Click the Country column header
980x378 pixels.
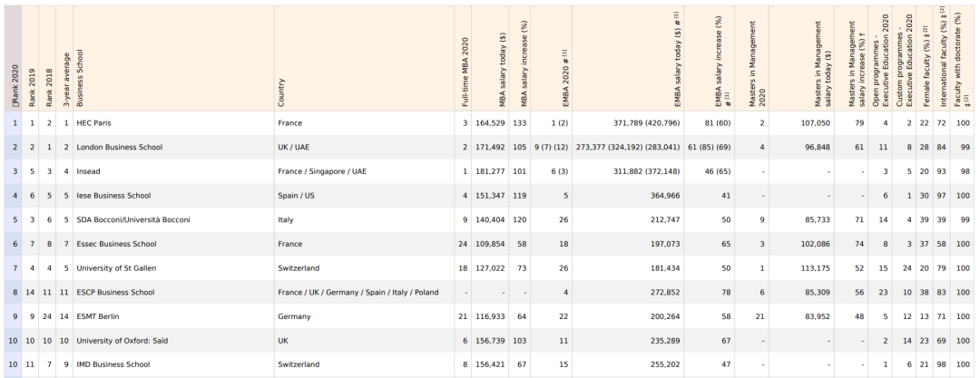click(364, 59)
